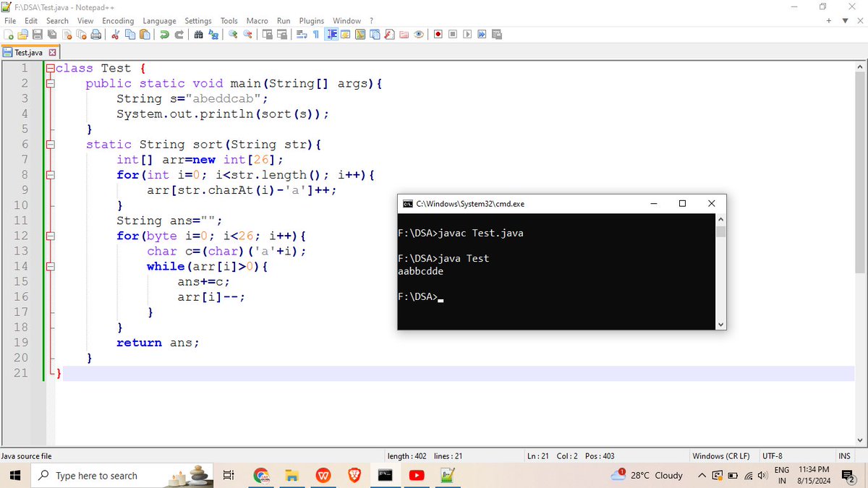
Task: Click the cmd window scrollbar down arrow
Action: coord(720,325)
